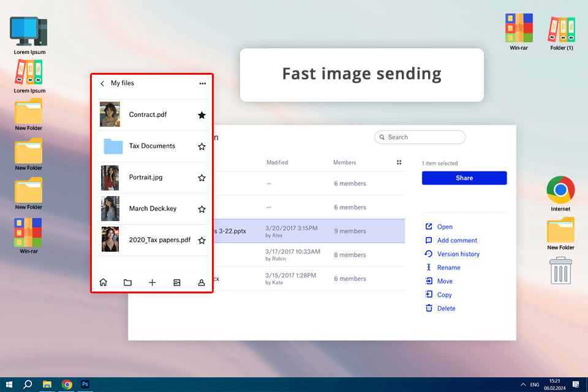The image size is (588, 392).
Task: Click the 8 members cell
Action: [350, 255]
